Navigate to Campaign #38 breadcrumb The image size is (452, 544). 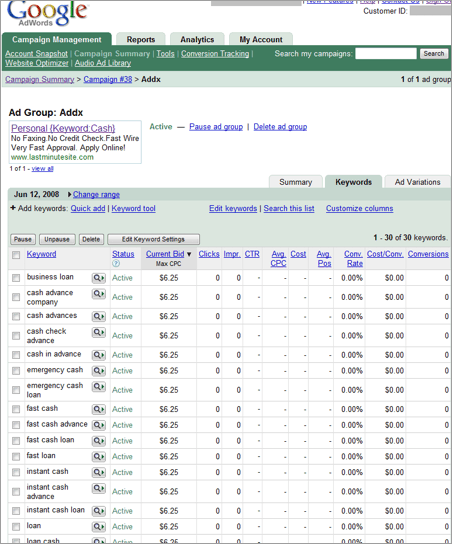click(108, 79)
